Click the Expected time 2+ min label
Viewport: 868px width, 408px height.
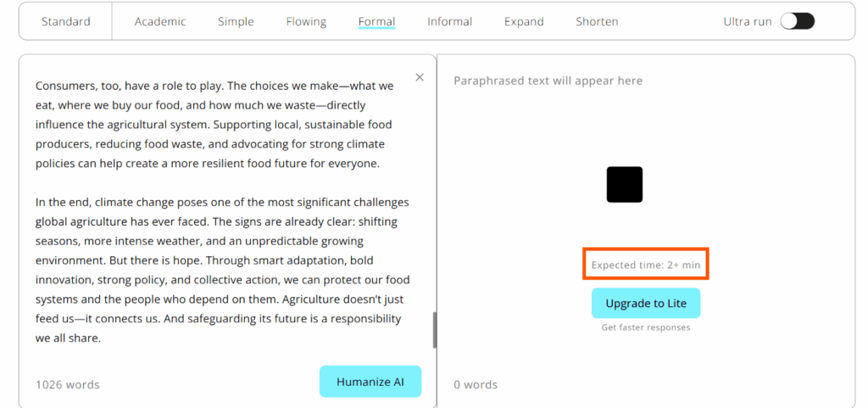645,265
